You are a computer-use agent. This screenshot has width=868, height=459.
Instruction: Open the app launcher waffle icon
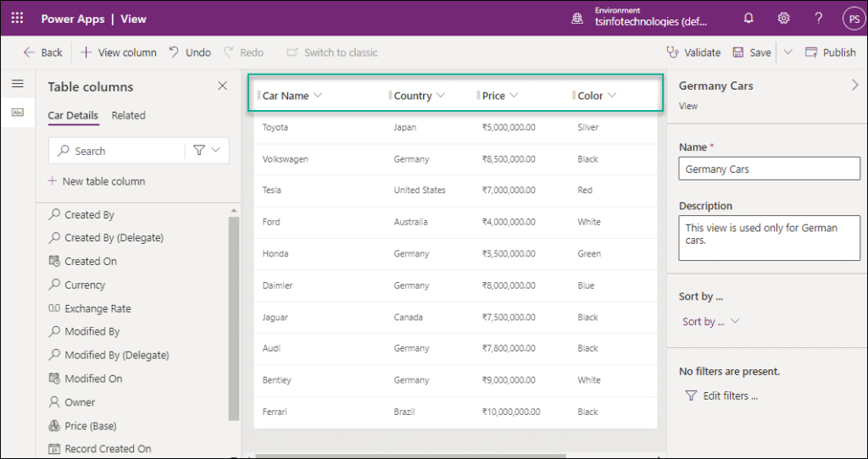click(x=17, y=19)
